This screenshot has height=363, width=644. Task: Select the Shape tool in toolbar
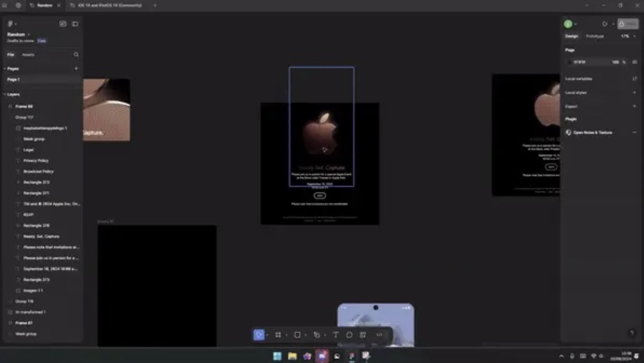pyautogui.click(x=297, y=335)
